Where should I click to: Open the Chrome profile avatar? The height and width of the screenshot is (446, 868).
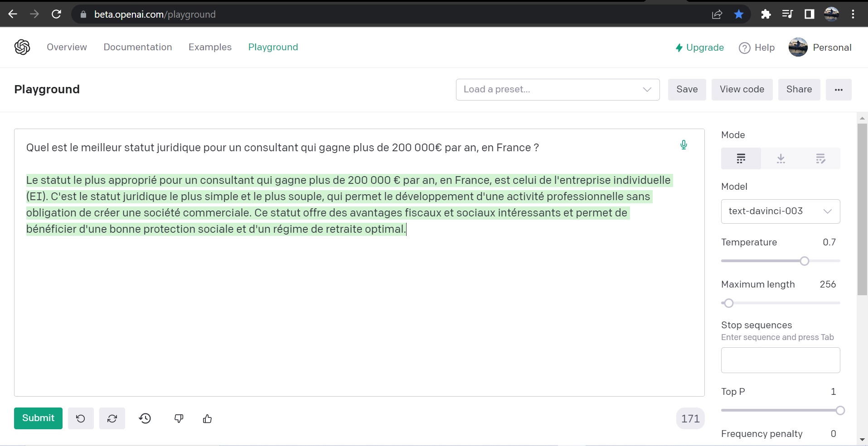pyautogui.click(x=831, y=14)
